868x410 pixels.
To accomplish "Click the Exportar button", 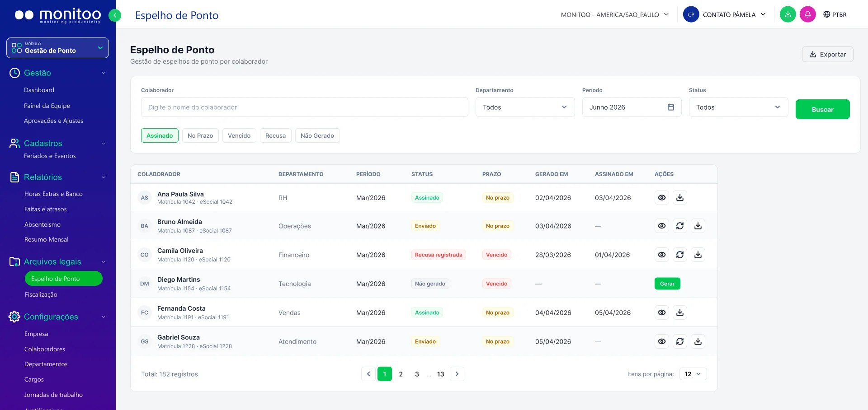I will click(x=827, y=54).
